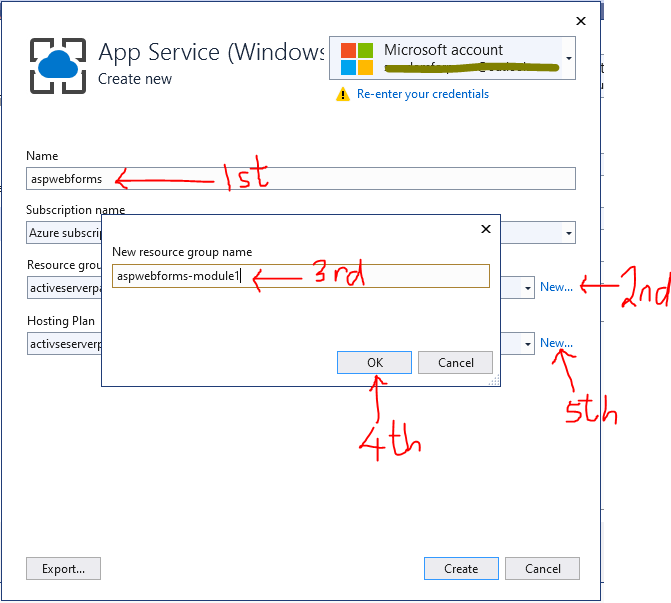Cancel the App Service creation dialog

tap(542, 568)
